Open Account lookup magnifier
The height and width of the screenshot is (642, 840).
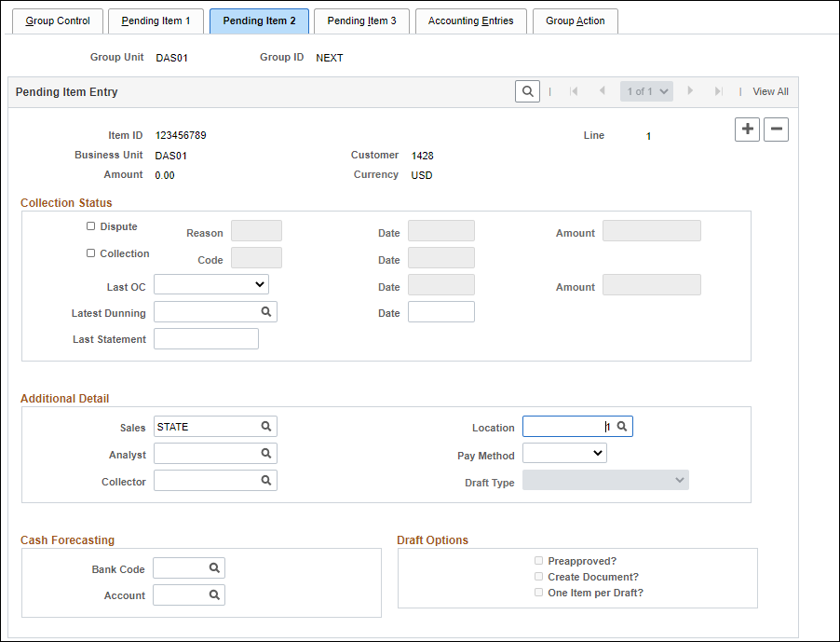click(x=214, y=594)
